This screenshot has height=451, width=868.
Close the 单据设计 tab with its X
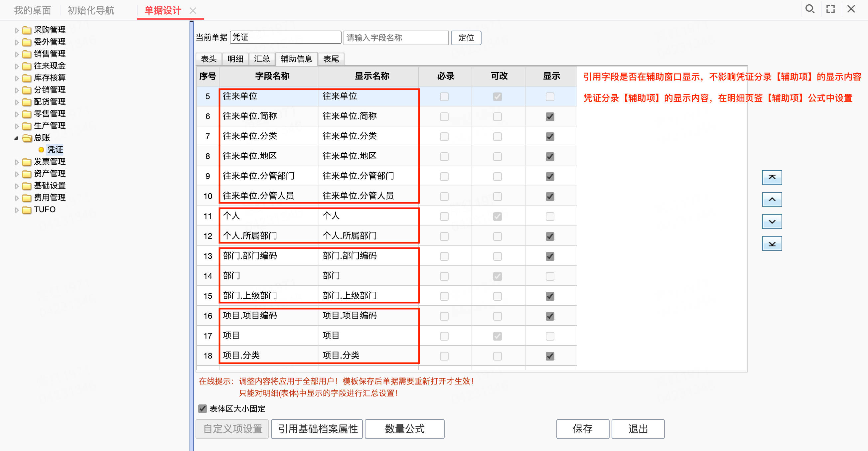193,11
